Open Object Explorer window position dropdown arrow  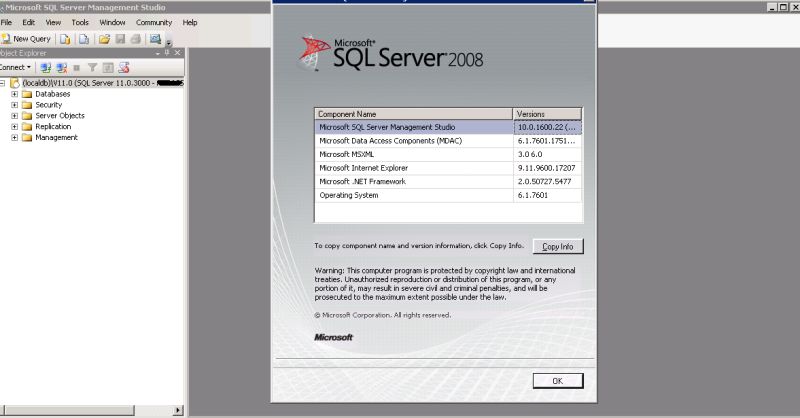click(x=158, y=53)
